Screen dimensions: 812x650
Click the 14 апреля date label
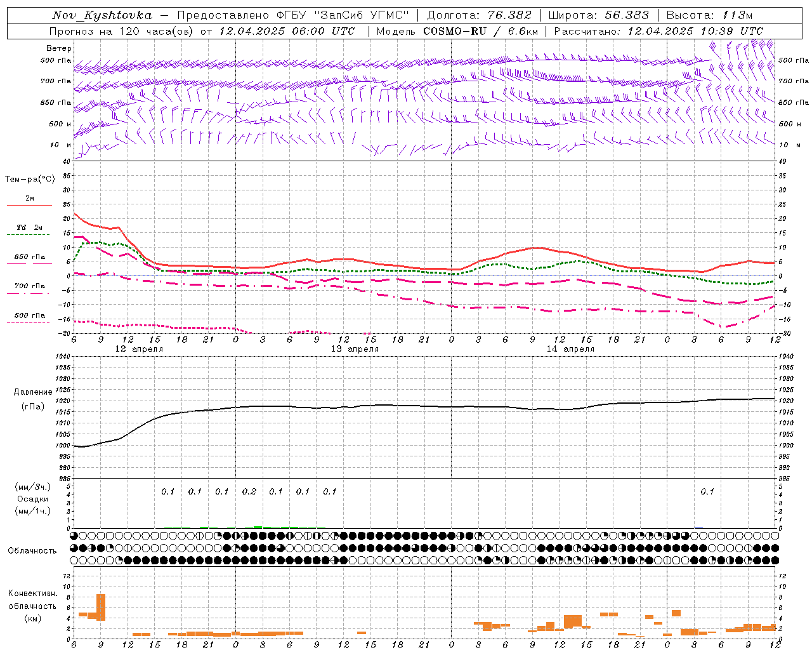[570, 349]
